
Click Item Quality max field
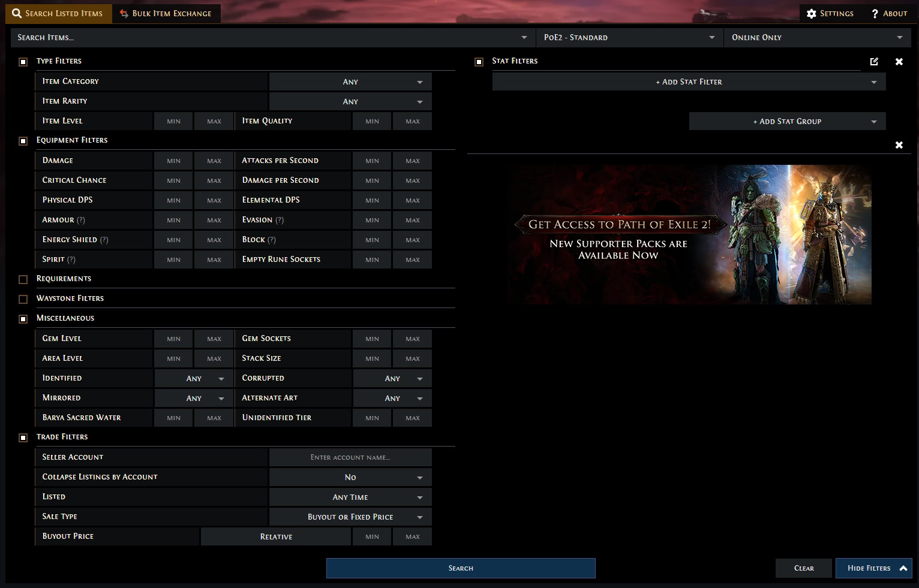tap(413, 121)
